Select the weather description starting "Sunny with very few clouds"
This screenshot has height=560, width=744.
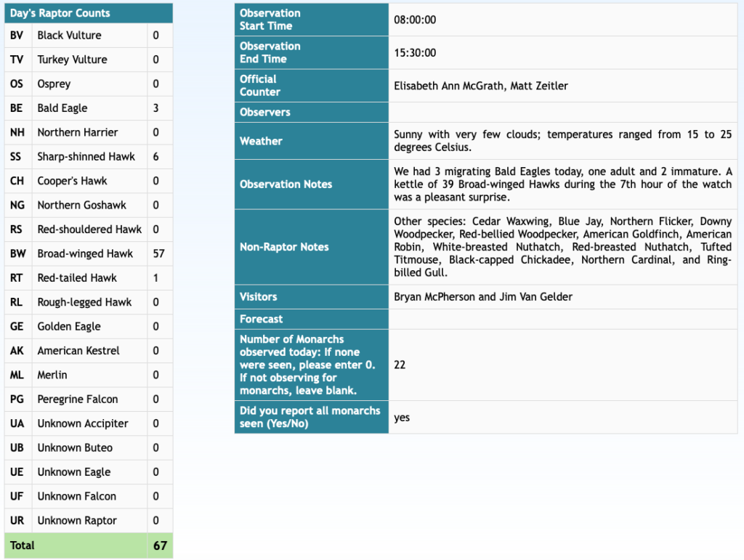[x=563, y=141]
